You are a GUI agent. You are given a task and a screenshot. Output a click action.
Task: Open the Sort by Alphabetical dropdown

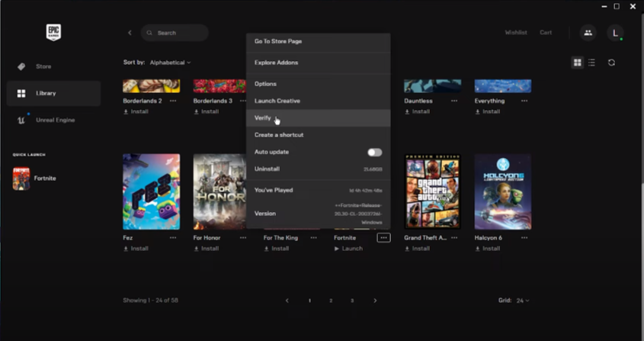click(x=170, y=63)
